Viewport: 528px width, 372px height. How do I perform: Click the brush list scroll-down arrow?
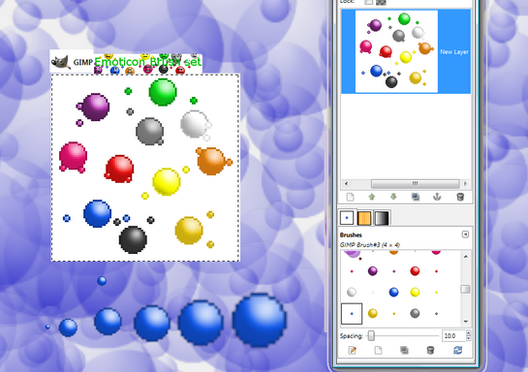(466, 321)
